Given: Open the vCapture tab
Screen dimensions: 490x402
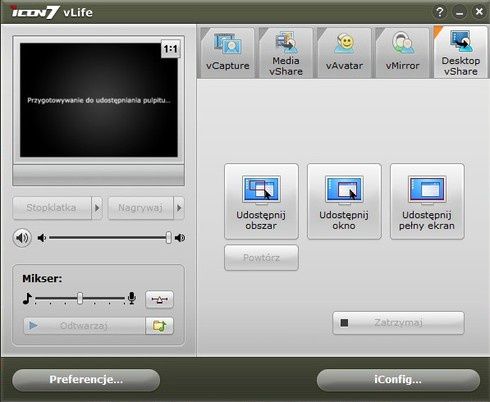Looking at the screenshot, I should click(x=228, y=52).
